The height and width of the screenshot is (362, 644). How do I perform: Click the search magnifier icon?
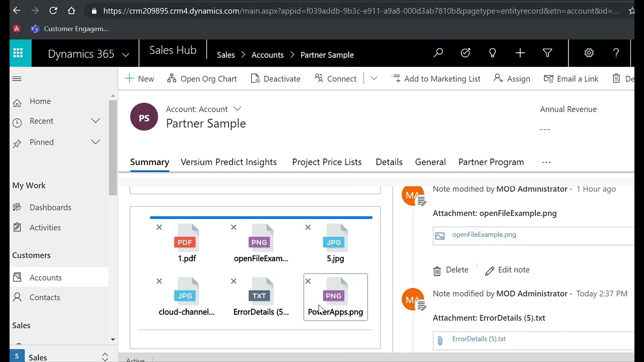438,53
